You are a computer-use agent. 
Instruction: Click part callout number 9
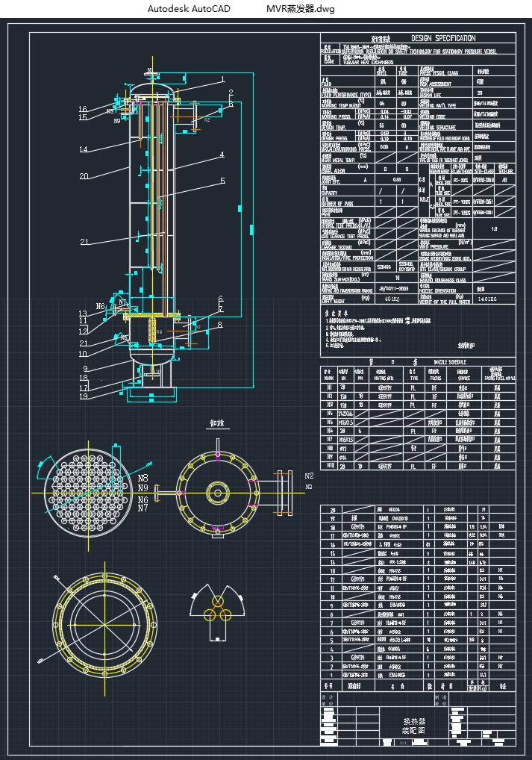pos(86,369)
